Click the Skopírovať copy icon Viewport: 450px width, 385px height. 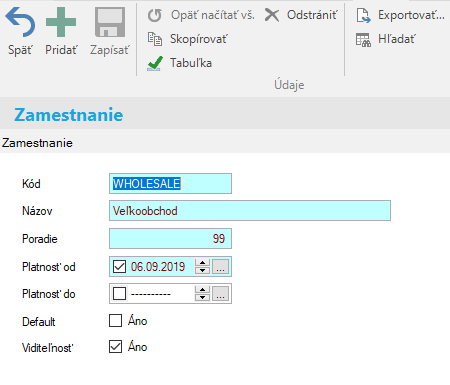[x=155, y=39]
